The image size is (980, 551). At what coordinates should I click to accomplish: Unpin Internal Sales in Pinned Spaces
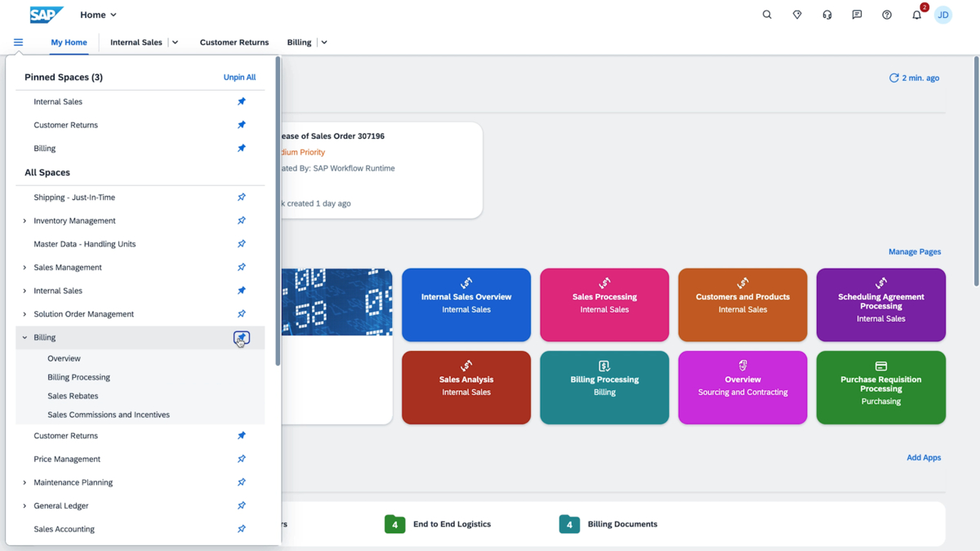pos(241,102)
